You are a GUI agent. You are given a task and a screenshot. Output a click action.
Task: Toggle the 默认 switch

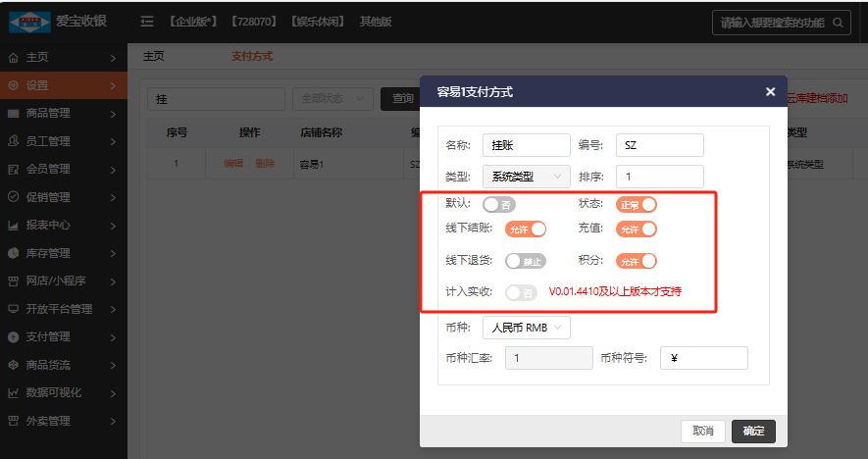(499, 204)
